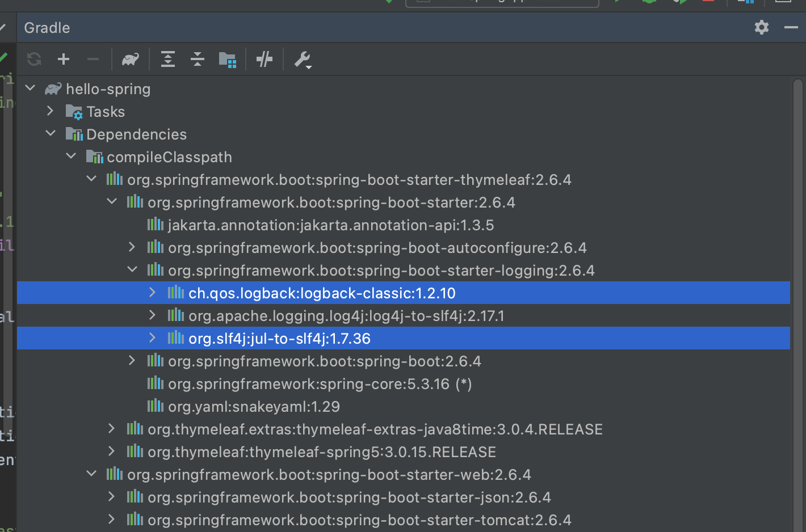The image size is (806, 532).
Task: Click the Collapse All toolbar icon
Action: click(x=198, y=59)
